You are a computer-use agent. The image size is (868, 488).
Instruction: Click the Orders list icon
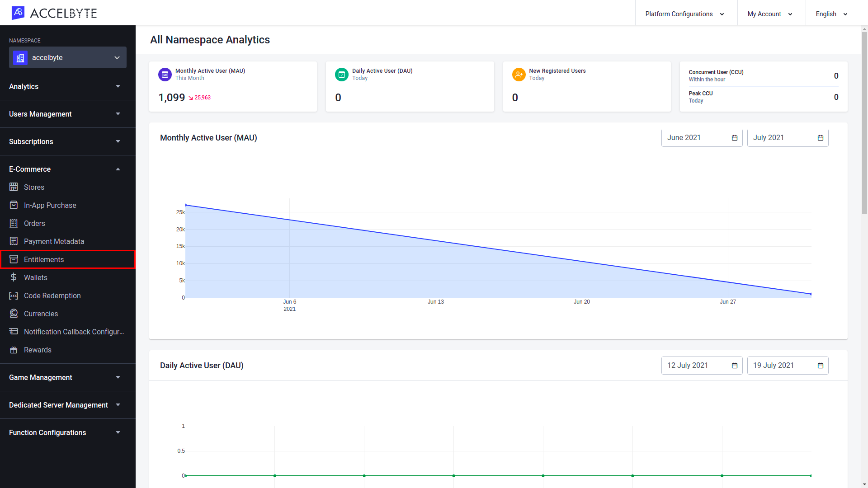[14, 223]
